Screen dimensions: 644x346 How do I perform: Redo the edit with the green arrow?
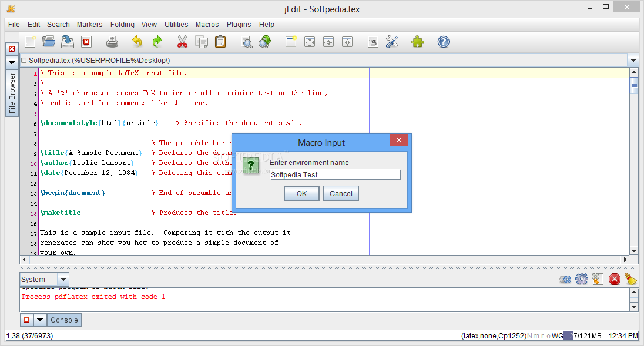[157, 42]
